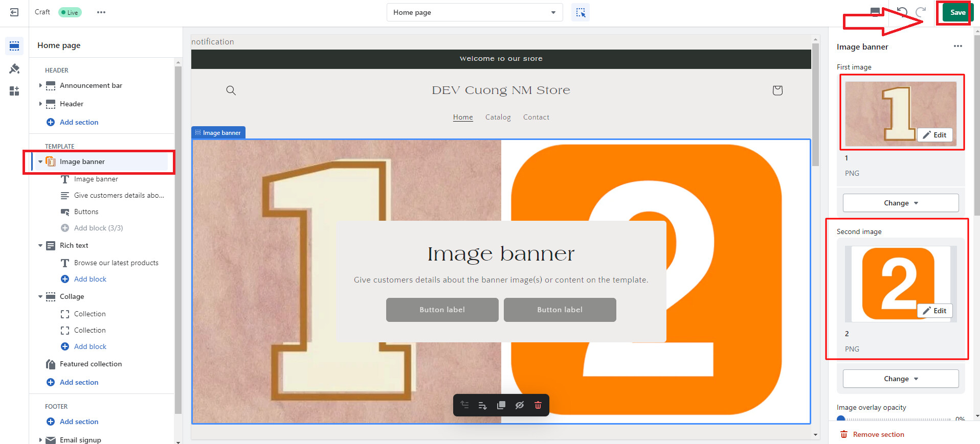
Task: Expand the Announcement bar section
Action: (40, 85)
